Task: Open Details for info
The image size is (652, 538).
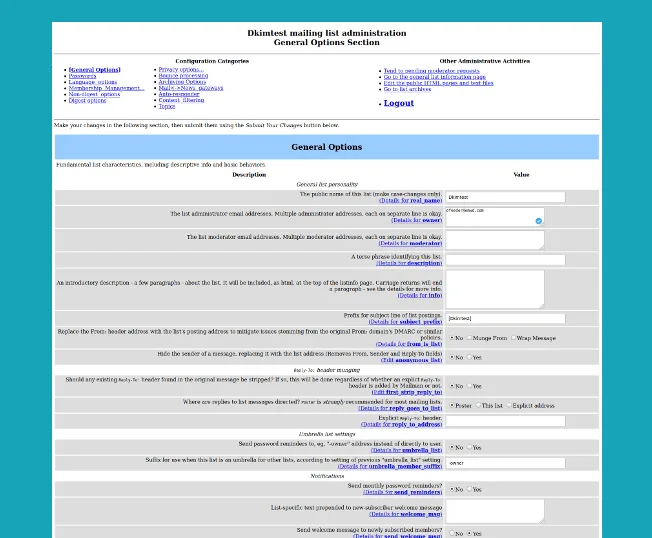Action: tap(420, 295)
